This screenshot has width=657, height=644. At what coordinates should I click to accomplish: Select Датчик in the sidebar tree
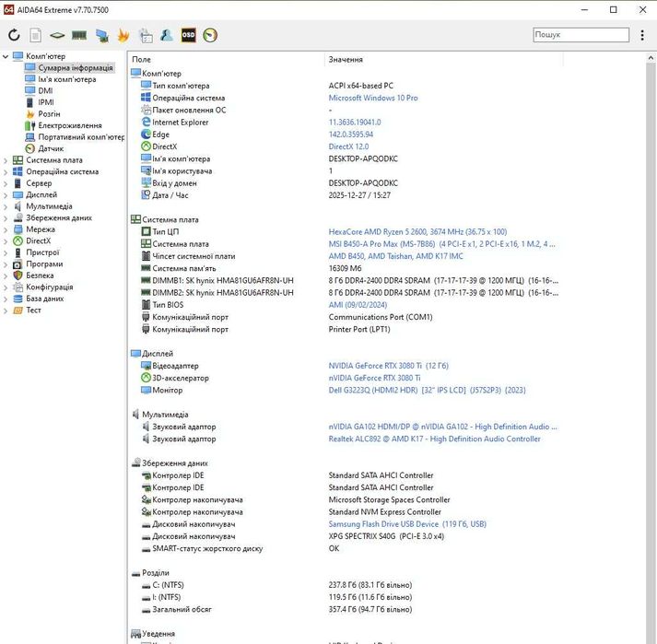point(51,148)
